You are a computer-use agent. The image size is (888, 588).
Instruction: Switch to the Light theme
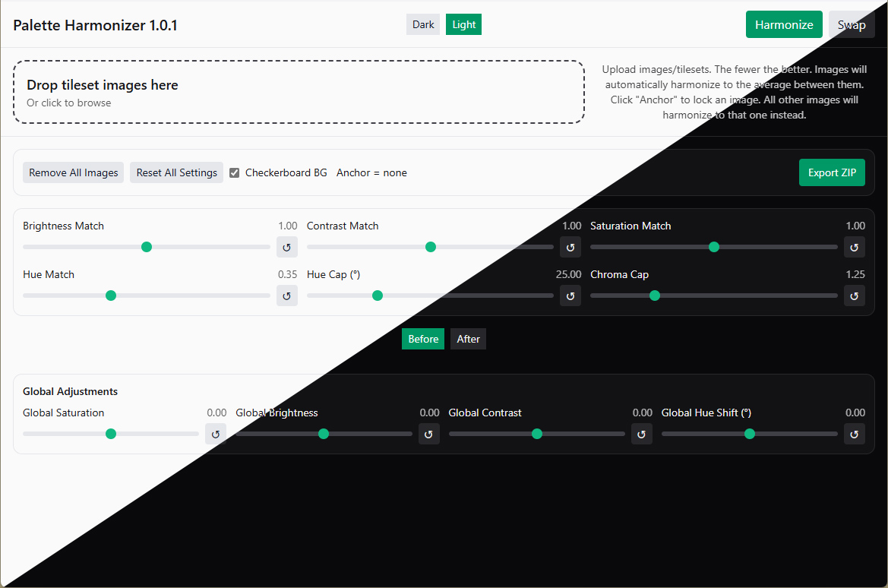click(x=464, y=24)
